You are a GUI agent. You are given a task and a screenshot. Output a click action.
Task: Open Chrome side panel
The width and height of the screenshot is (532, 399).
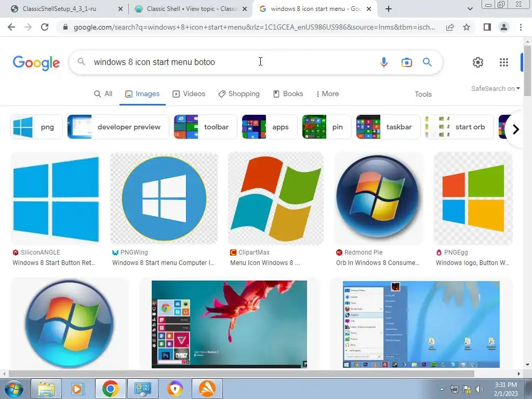pos(487,27)
